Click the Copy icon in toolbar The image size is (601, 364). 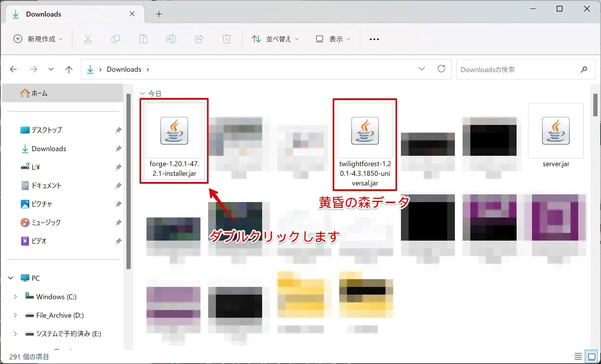(116, 39)
